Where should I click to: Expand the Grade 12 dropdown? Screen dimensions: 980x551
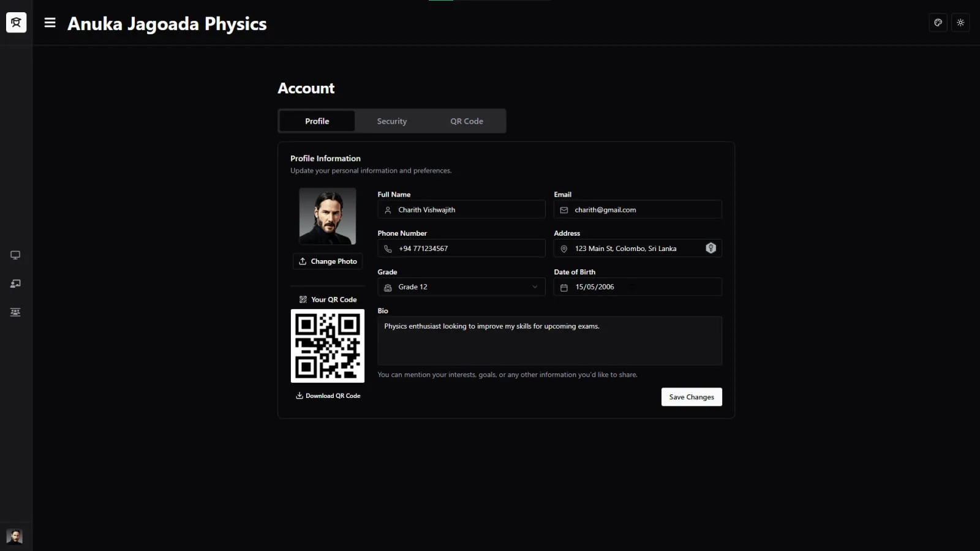pos(461,287)
